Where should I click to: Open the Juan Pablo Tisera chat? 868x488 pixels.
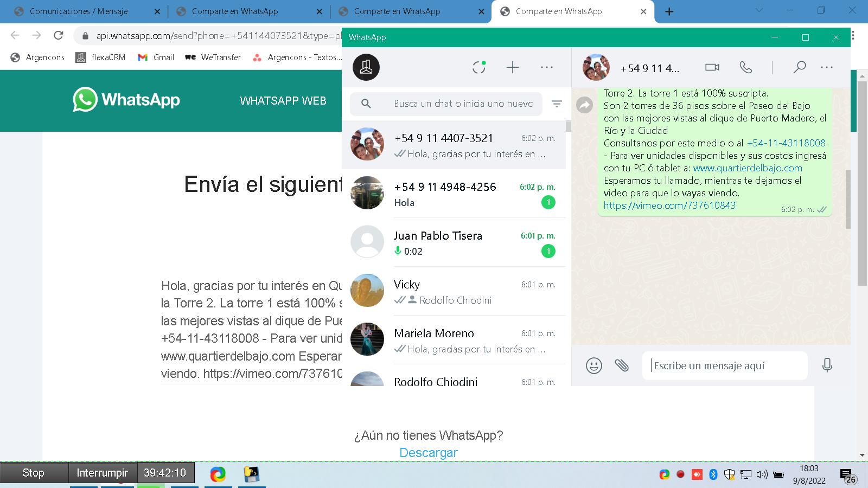[x=454, y=242]
